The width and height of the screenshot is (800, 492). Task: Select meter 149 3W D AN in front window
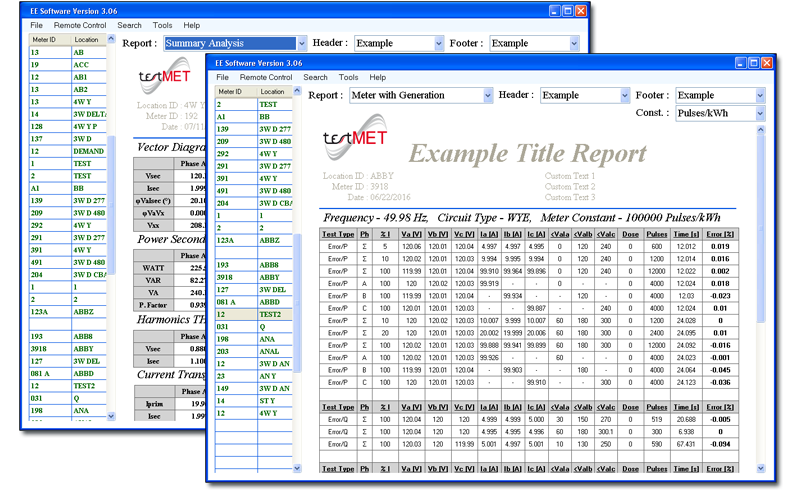click(254, 388)
